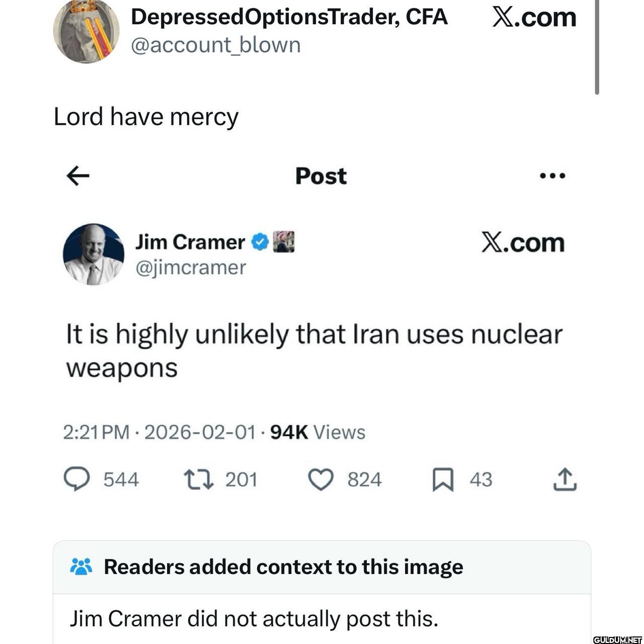Click the @jimcramer handle
The height and width of the screenshot is (644, 644).
(x=191, y=268)
